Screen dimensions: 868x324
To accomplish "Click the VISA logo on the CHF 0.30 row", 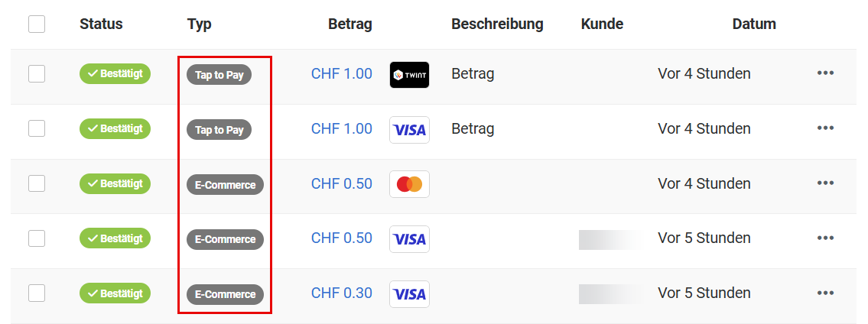I will pos(409,294).
